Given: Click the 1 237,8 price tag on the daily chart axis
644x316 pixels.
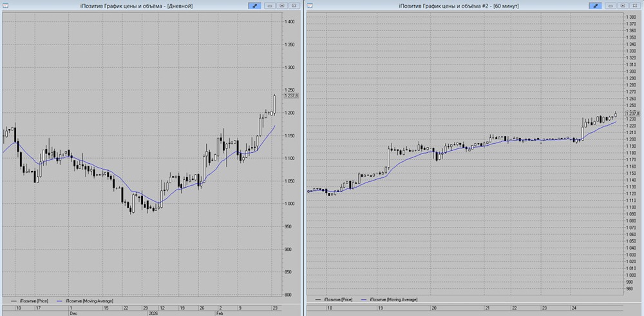Looking at the screenshot, I should pos(291,95).
